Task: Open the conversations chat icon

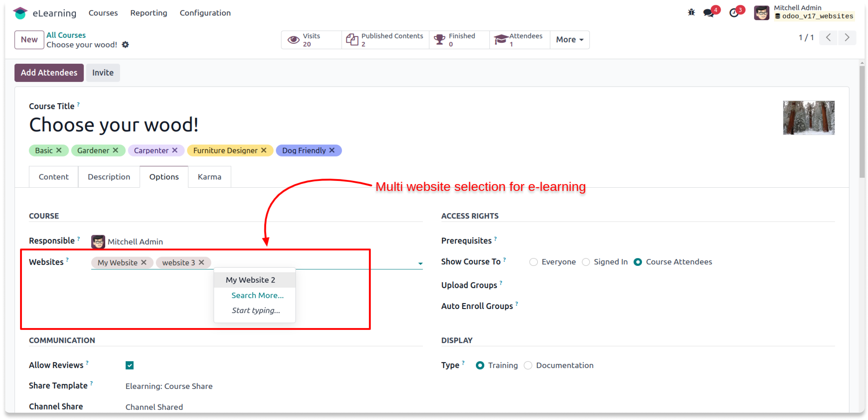Action: tap(708, 13)
